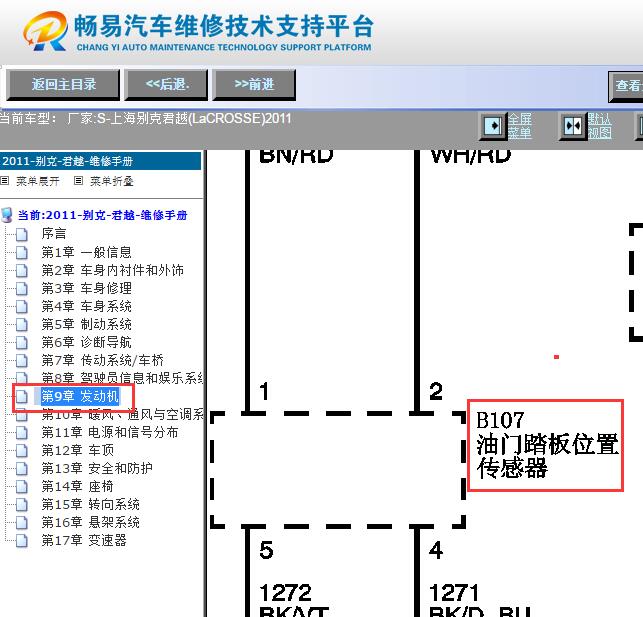This screenshot has height=617, width=643.
Task: Click the 当前车型 vehicle info text
Action: point(146,118)
